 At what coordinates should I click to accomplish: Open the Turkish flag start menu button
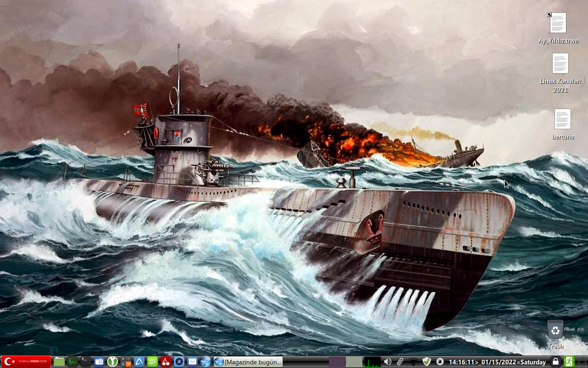[26, 362]
